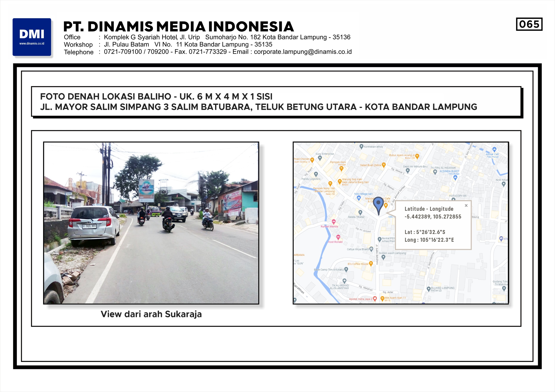Click the Susy Enterprise map pin
Image resolution: width=555 pixels, height=392 pixels.
[320, 158]
